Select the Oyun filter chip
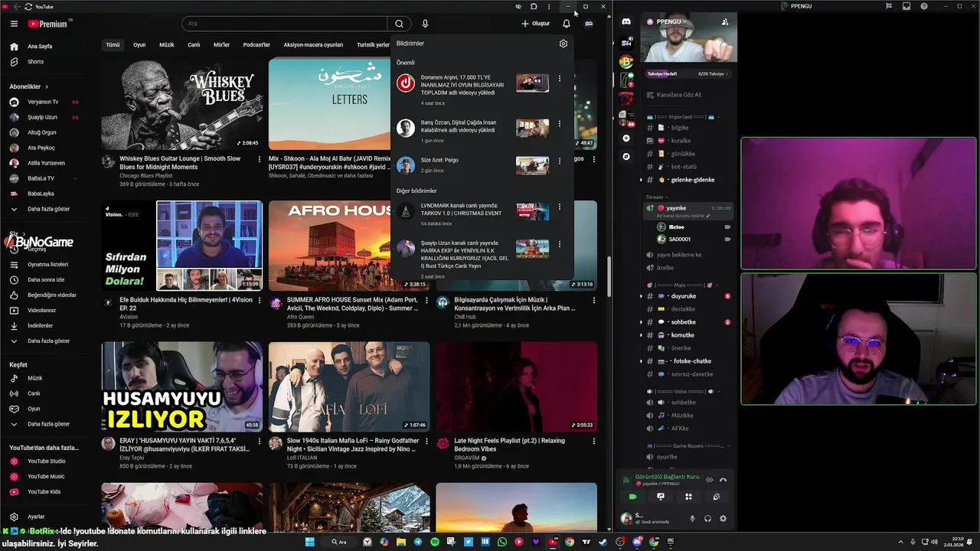Viewport: 980px width, 551px height. click(139, 45)
